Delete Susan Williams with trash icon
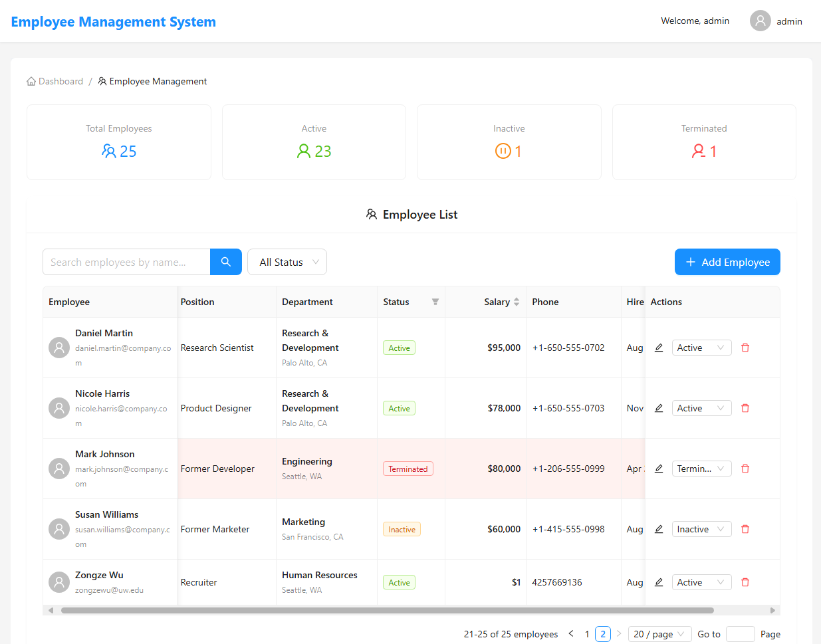The image size is (821, 644). [x=745, y=529]
